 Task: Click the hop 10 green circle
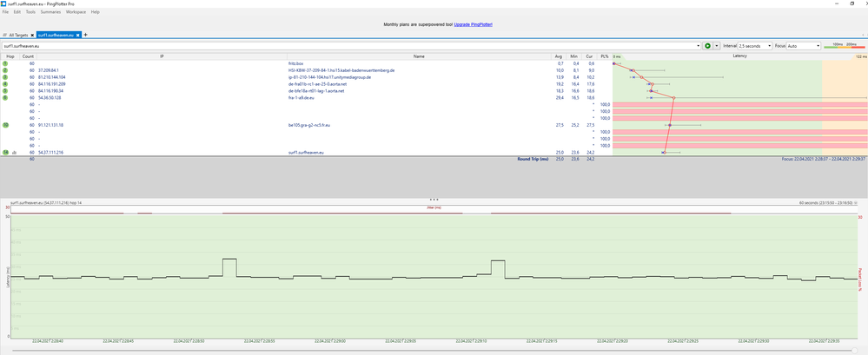click(5, 125)
